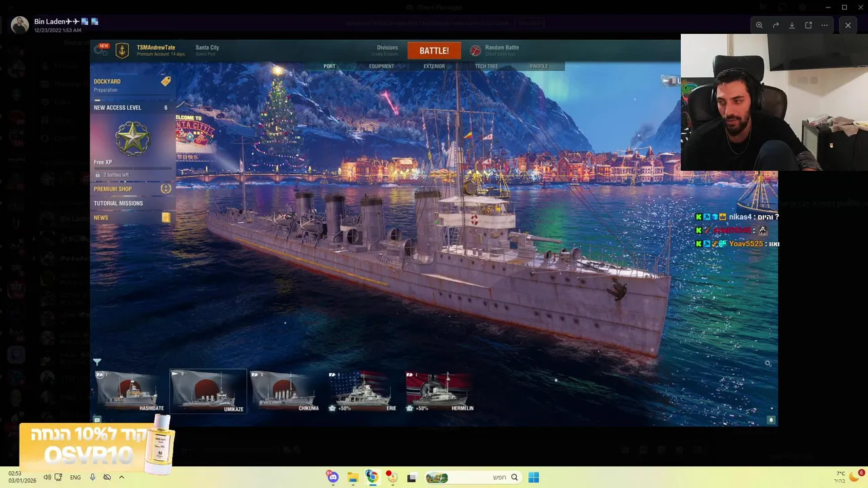Click the ENG language indicator
The width and height of the screenshot is (868, 488).
[x=75, y=477]
